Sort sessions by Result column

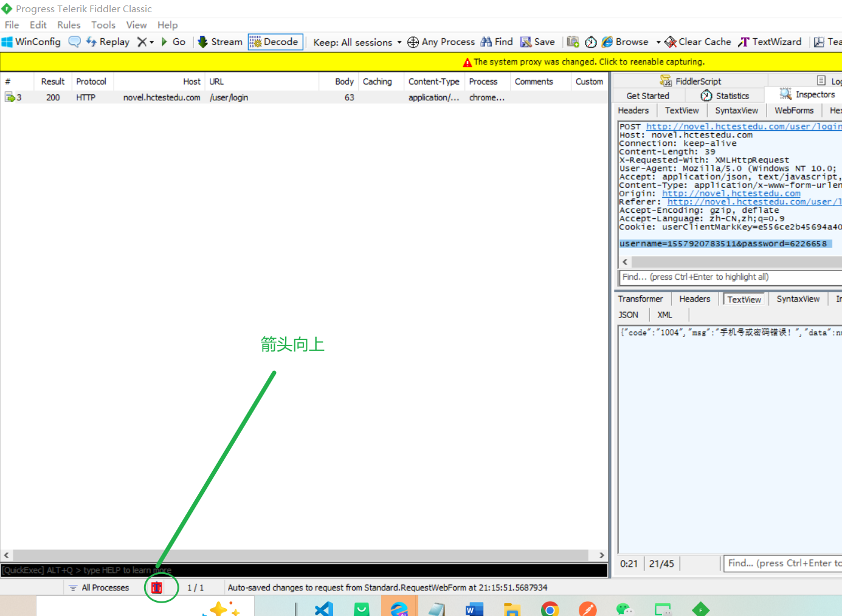tap(53, 81)
